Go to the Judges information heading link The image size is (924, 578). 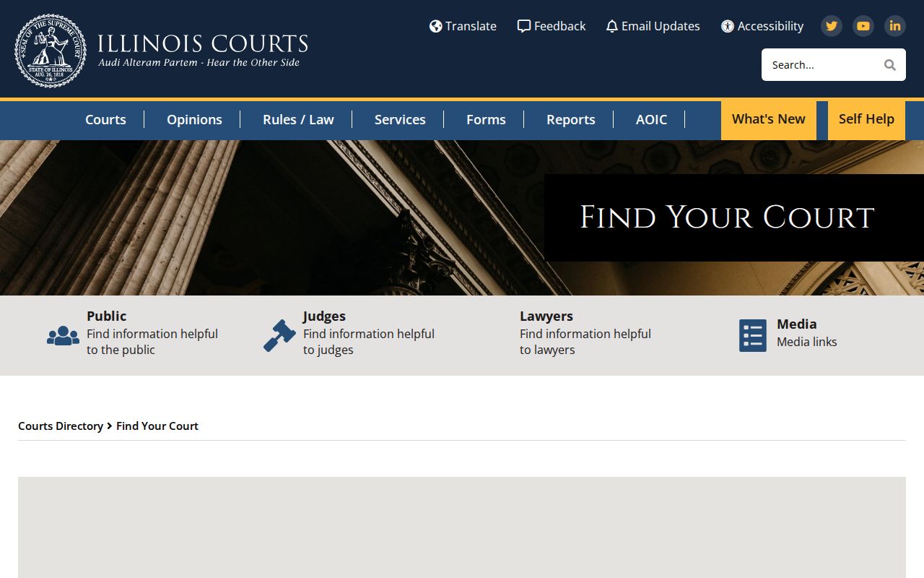[324, 316]
